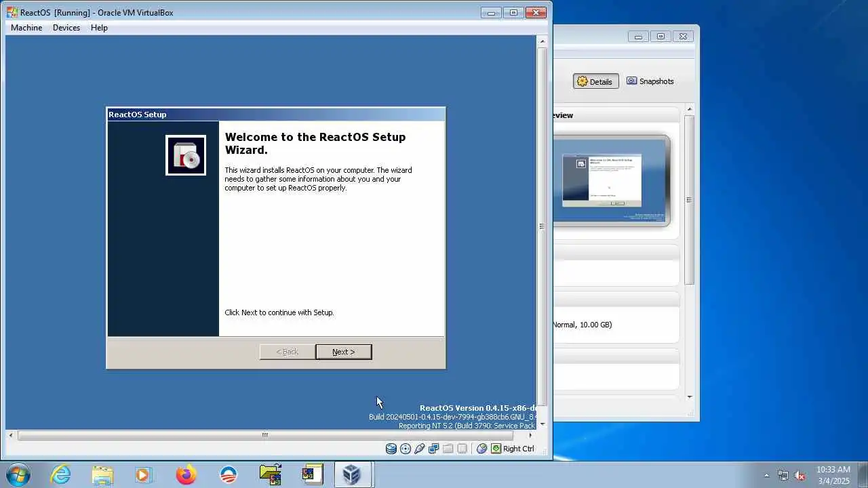Screen dimensions: 868x488
Task: Click the hard disk activity icon in VM status bar
Action: 391,449
